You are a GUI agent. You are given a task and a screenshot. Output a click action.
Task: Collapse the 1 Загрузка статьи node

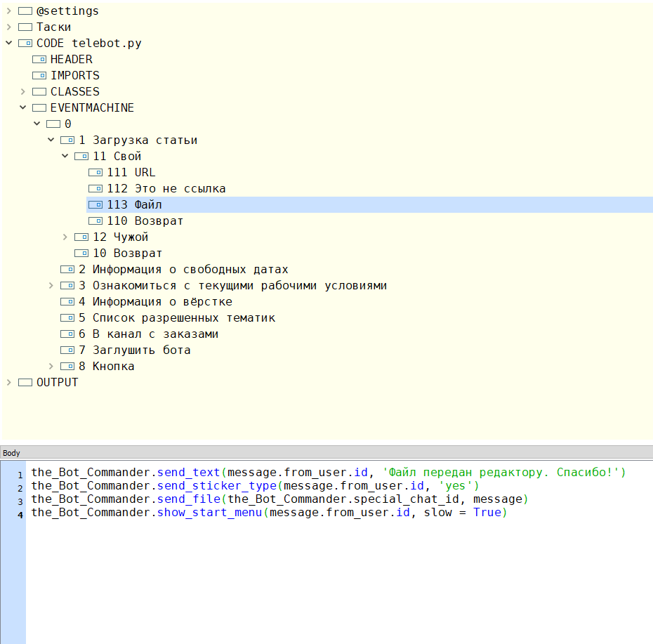(x=51, y=140)
